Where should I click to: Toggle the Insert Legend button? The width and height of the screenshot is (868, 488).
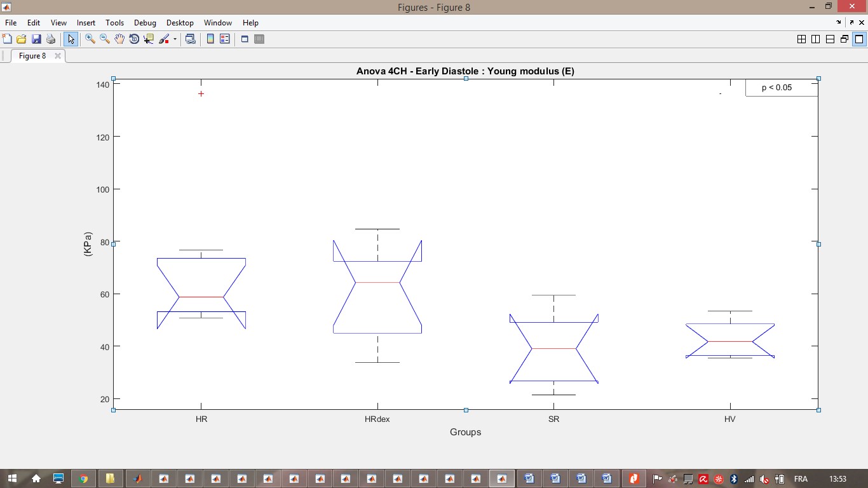click(x=224, y=39)
